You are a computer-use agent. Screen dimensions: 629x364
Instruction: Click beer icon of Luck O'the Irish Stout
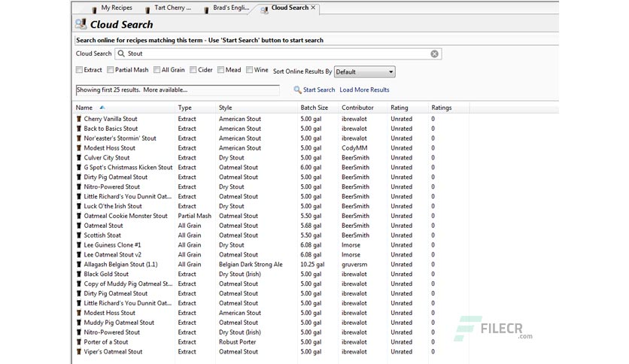79,207
